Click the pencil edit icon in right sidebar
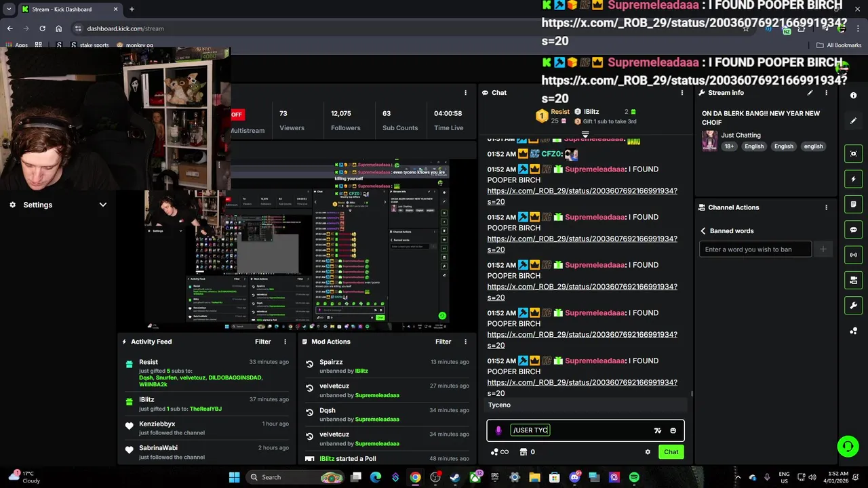 click(x=854, y=121)
